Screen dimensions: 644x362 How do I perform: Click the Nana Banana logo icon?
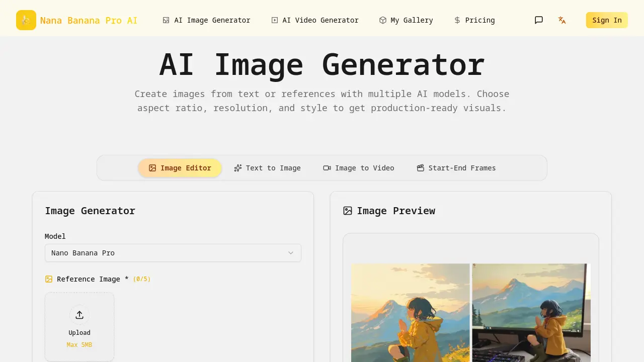click(26, 20)
